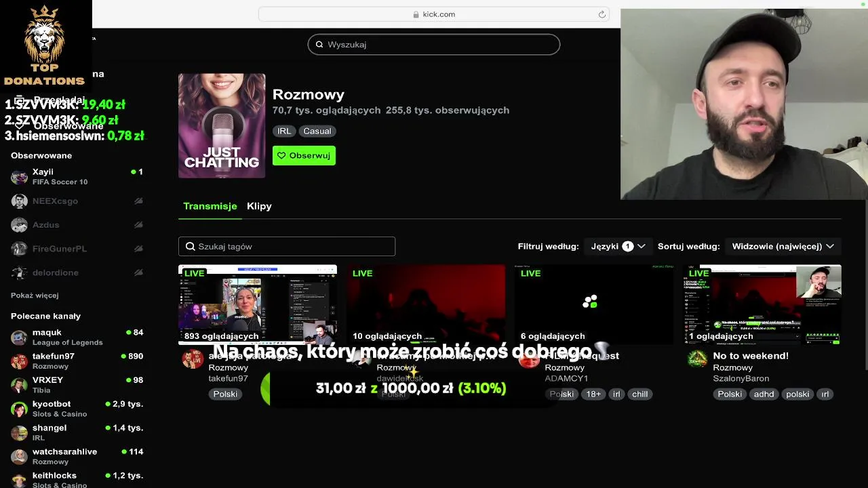868x488 pixels.
Task: Open takefun97 stream thumbnail with 893 viewers
Action: [x=258, y=305]
